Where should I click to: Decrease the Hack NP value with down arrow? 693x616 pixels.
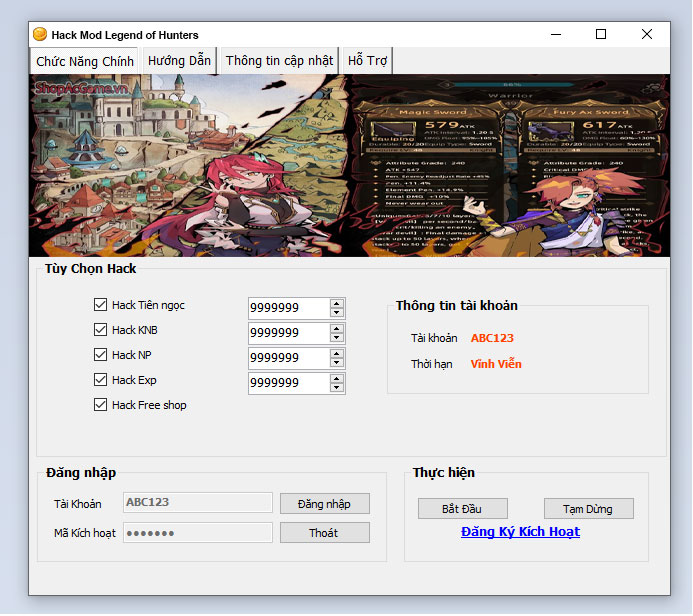click(337, 363)
